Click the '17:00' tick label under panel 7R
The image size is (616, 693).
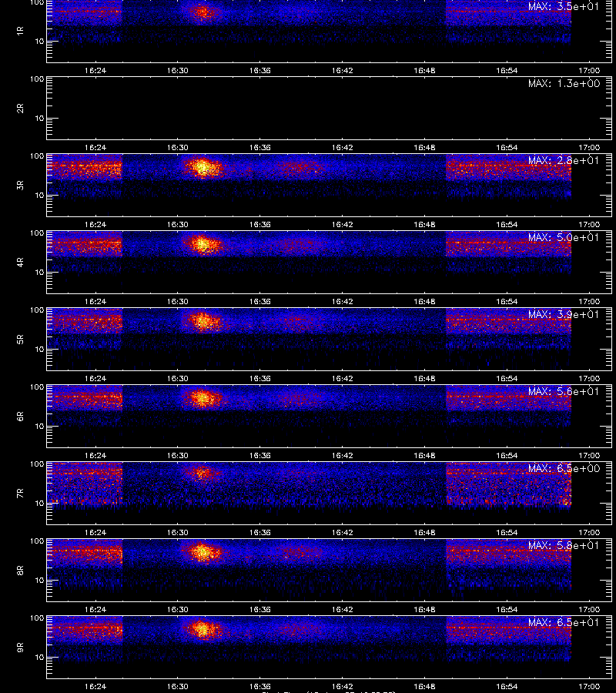click(589, 533)
